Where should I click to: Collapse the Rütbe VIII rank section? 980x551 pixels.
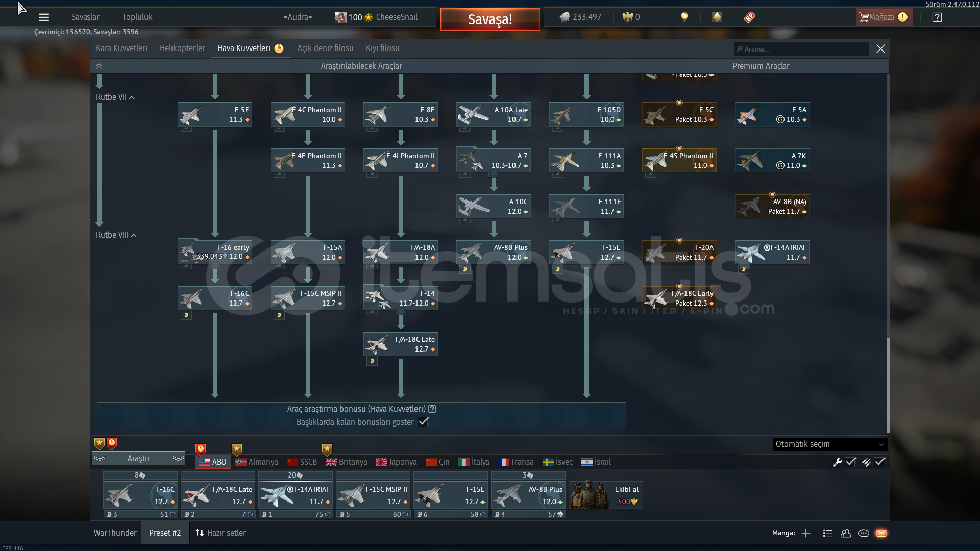pos(134,235)
